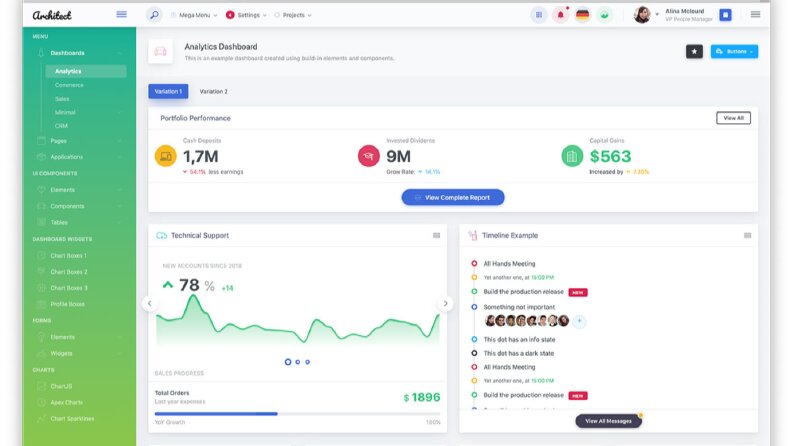Open user menu arrow beside avatar

click(657, 15)
